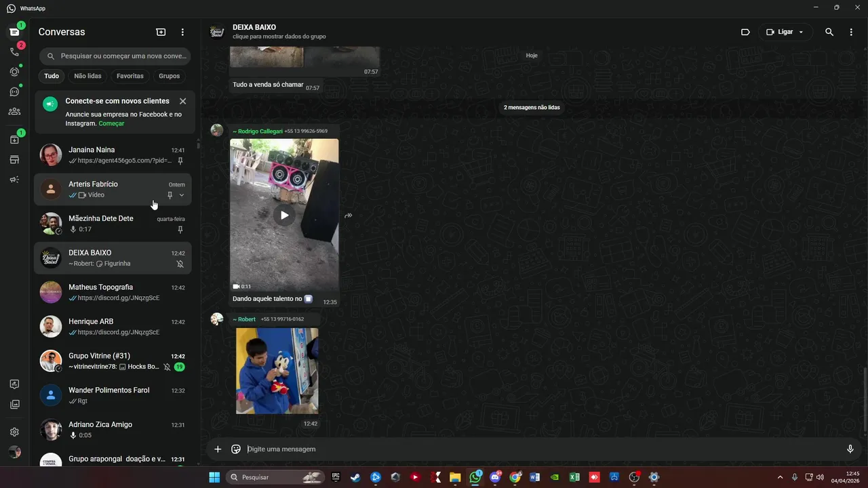The height and width of the screenshot is (488, 868).
Task: Open the Conversas three-dot menu
Action: (x=182, y=32)
